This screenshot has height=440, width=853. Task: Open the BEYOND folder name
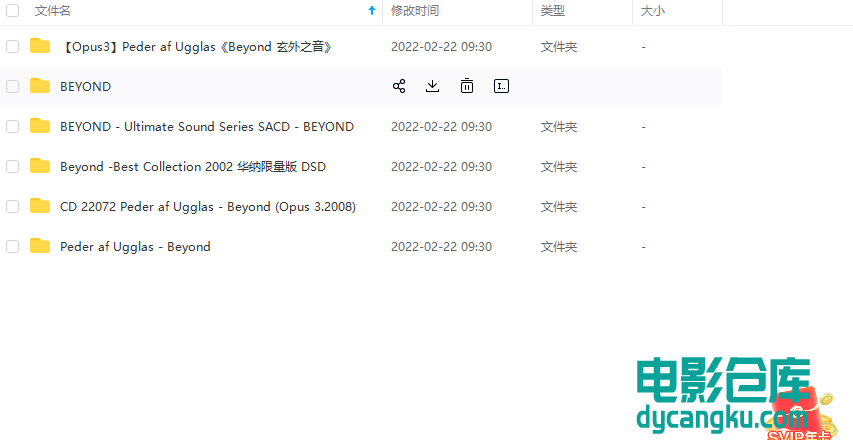click(85, 86)
